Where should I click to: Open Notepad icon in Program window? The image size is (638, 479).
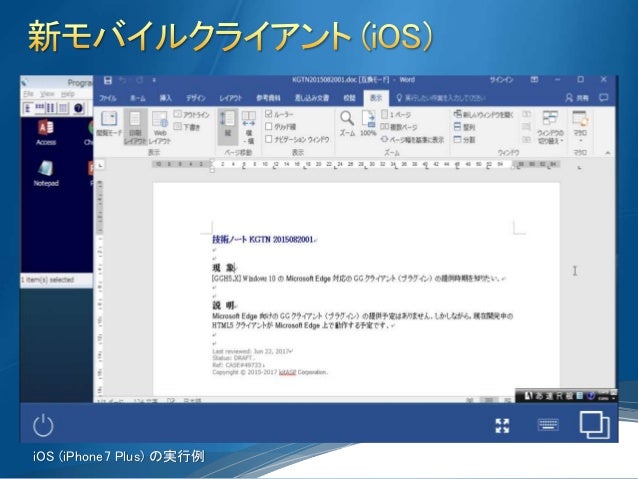[x=46, y=173]
